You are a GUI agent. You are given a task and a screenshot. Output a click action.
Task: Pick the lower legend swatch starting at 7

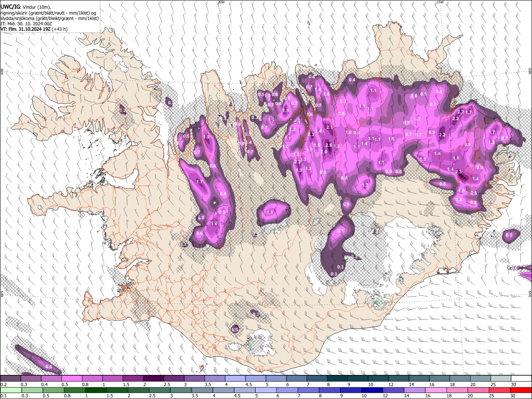308,390
